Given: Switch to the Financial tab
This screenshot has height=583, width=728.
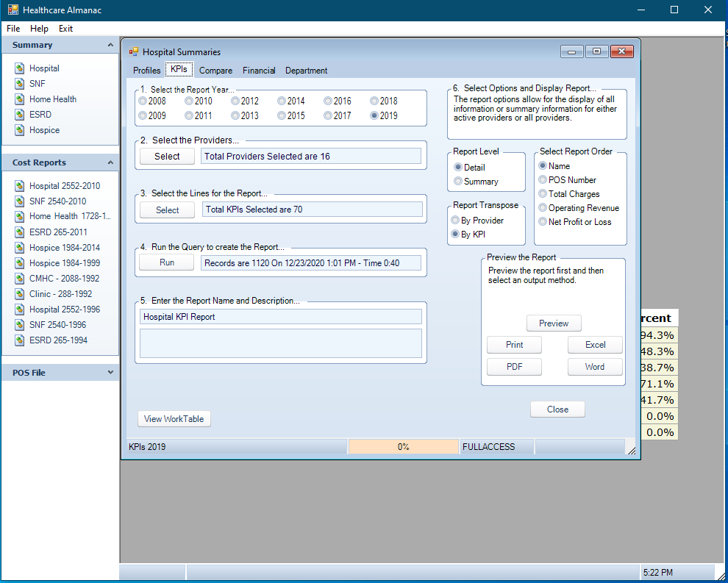Looking at the screenshot, I should coord(259,71).
